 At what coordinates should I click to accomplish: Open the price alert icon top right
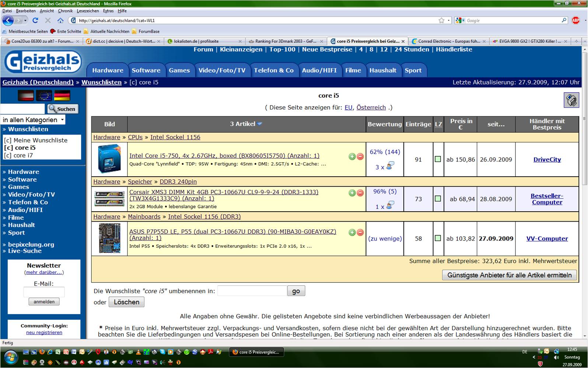point(571,100)
